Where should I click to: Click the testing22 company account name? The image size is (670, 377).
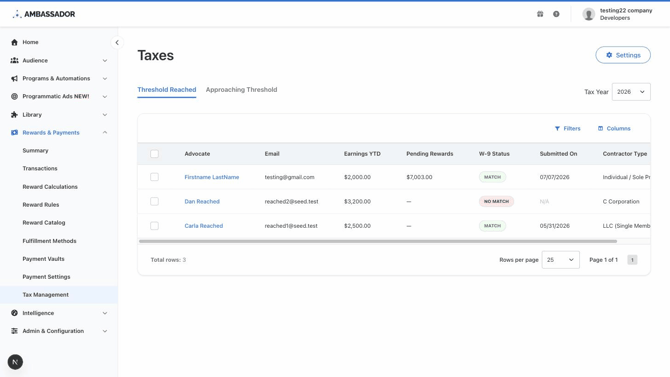pyautogui.click(x=626, y=10)
